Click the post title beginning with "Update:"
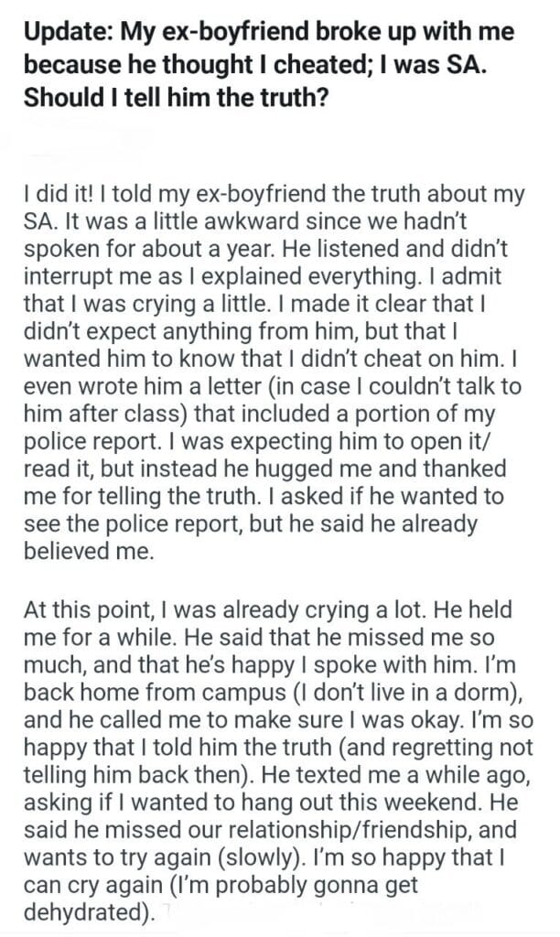Image resolution: width=560 pixels, height=937 pixels. point(265,34)
